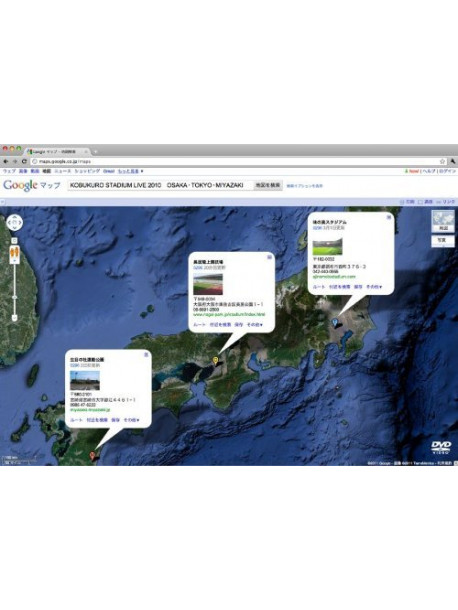
Task: Click the 地図を検索 search button
Action: pyautogui.click(x=268, y=185)
